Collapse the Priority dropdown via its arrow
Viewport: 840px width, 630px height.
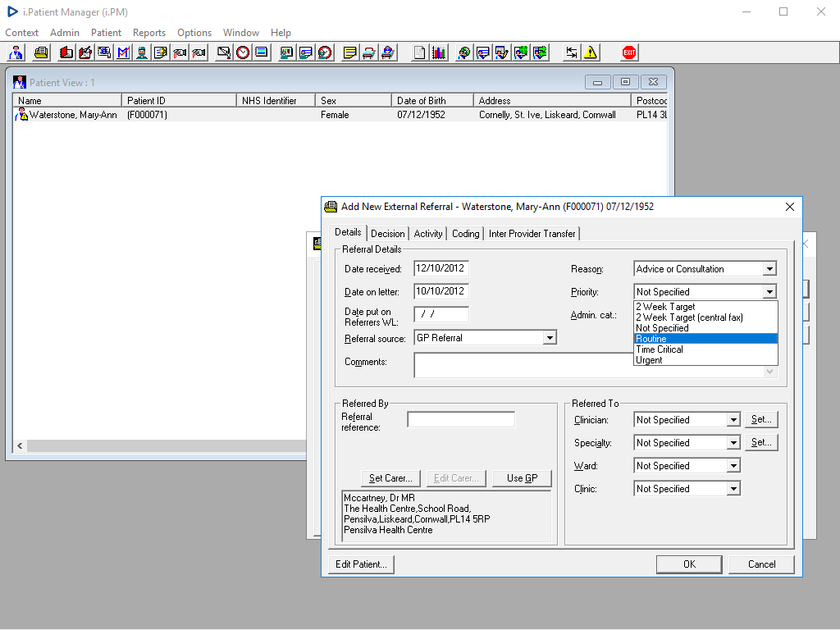tap(769, 292)
